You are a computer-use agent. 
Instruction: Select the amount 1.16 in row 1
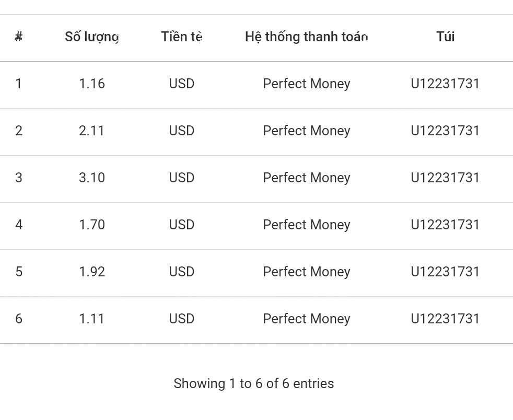92,84
